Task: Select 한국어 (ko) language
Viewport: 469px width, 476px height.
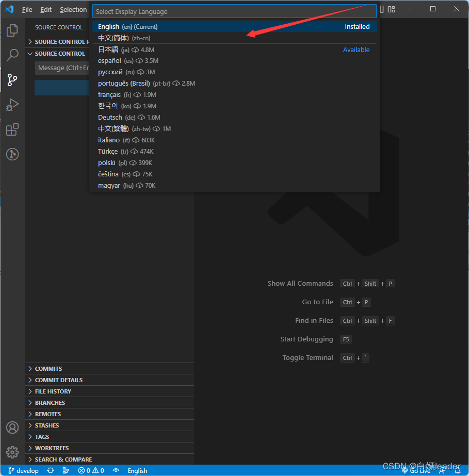Action: (x=234, y=106)
